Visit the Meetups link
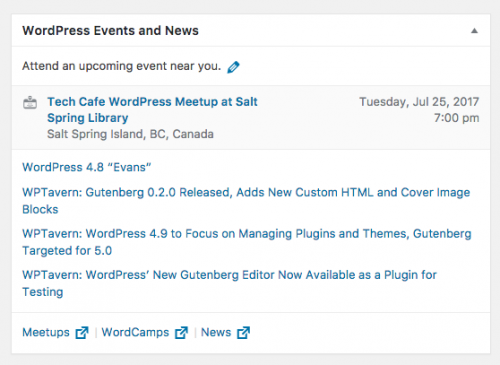 pos(46,332)
